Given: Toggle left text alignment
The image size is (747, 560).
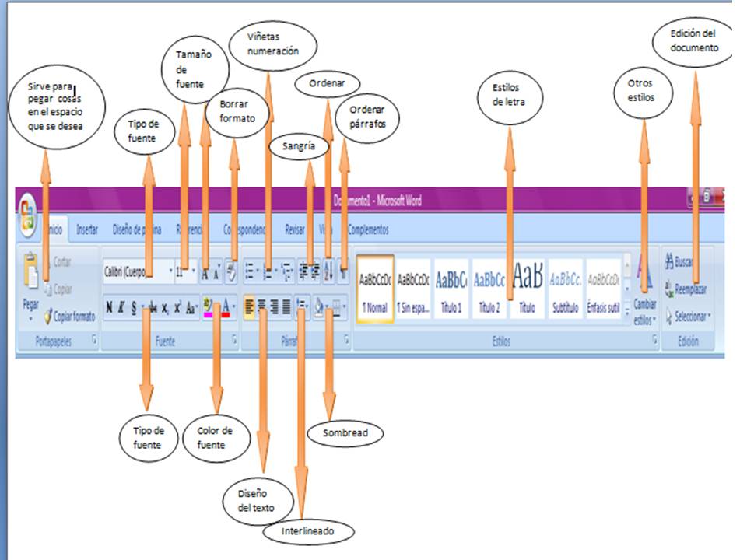Looking at the screenshot, I should 249,307.
